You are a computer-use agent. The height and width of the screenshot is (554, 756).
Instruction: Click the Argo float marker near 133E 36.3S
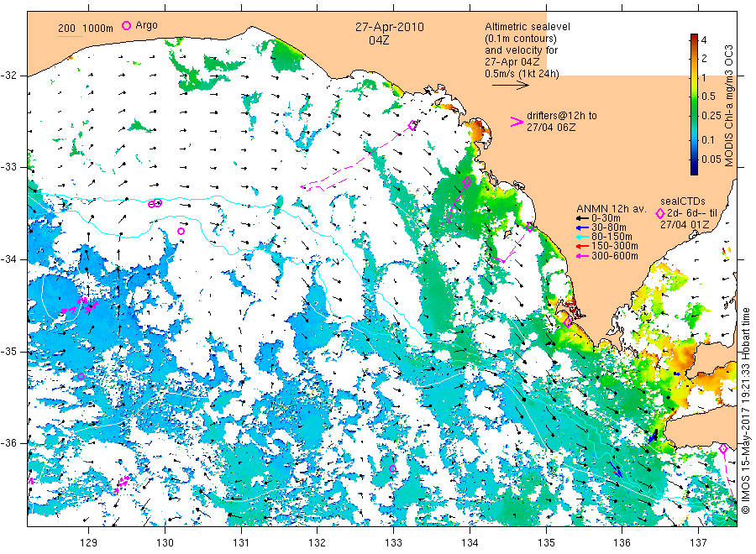pos(392,468)
